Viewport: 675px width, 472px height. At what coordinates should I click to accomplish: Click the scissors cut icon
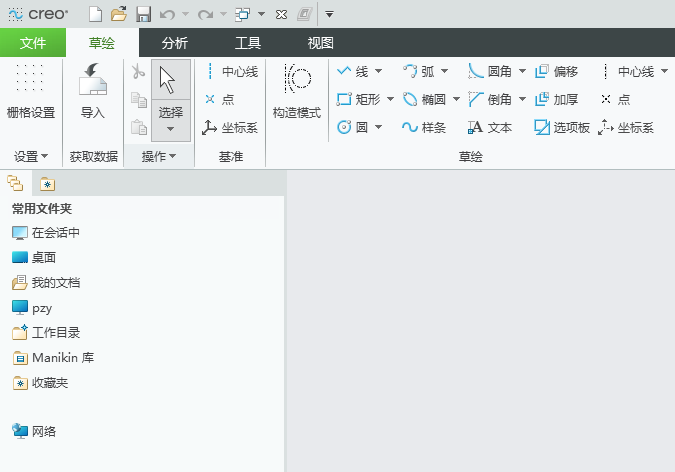(138, 71)
